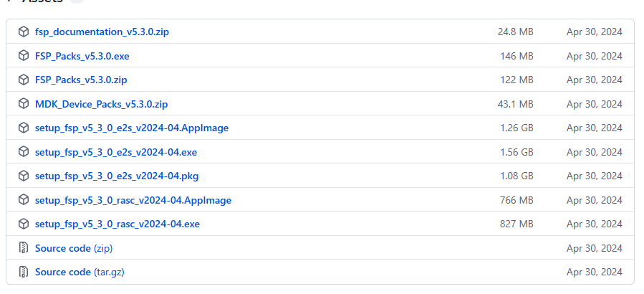This screenshot has width=644, height=294.
Task: Download FSP_Packs_v5.3.0.exe installer
Action: point(82,56)
